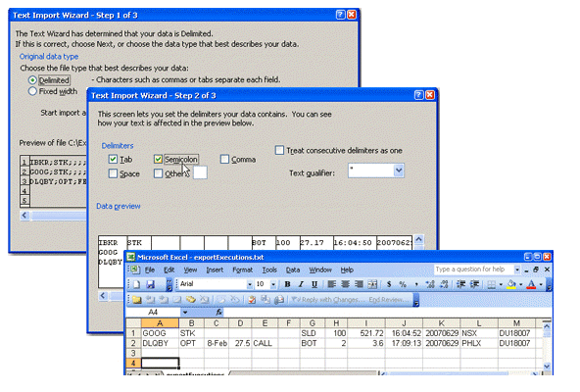
Task: Apply Currency style dollar icon
Action: 389,284
